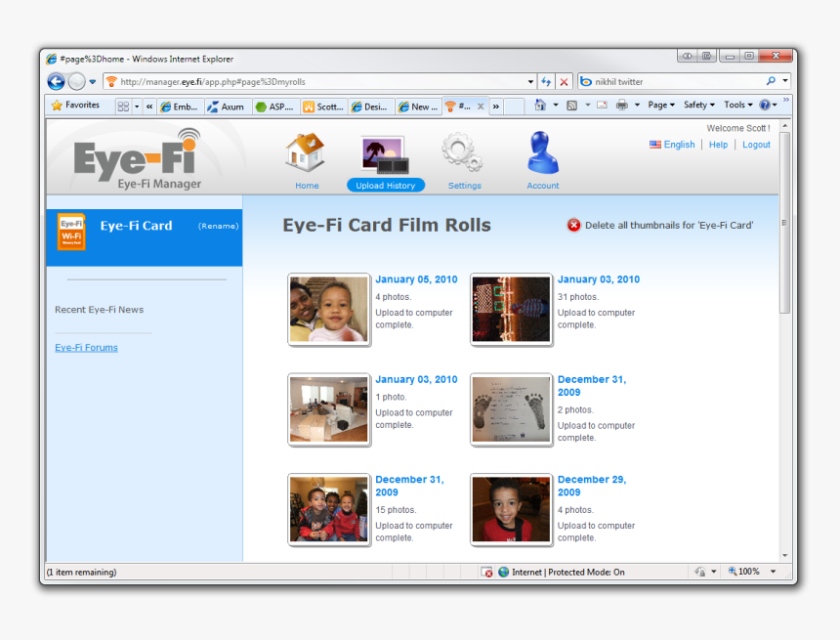Click the Account text link
840x640 pixels.
pos(543,186)
